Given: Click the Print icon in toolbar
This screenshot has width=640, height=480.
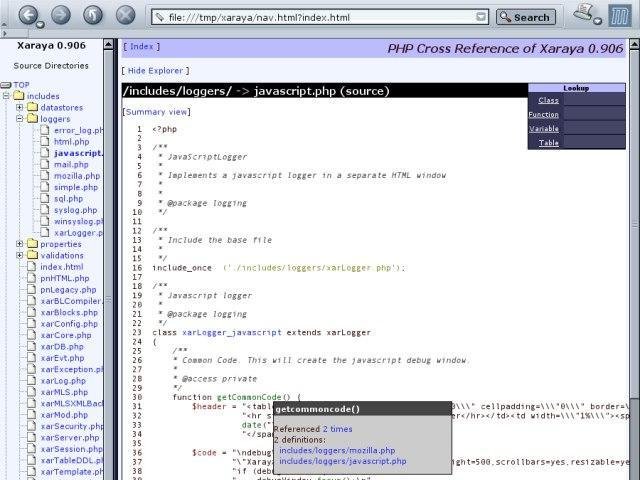Looking at the screenshot, I should tap(585, 13).
